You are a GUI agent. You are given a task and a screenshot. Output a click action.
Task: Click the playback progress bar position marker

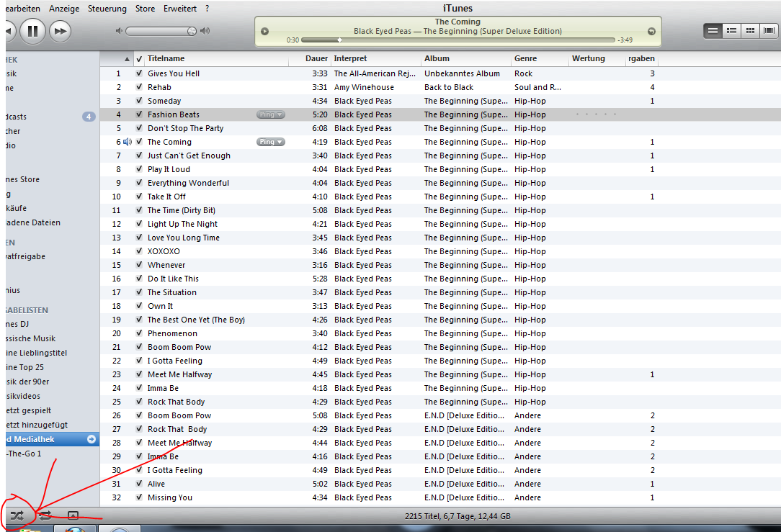point(339,40)
